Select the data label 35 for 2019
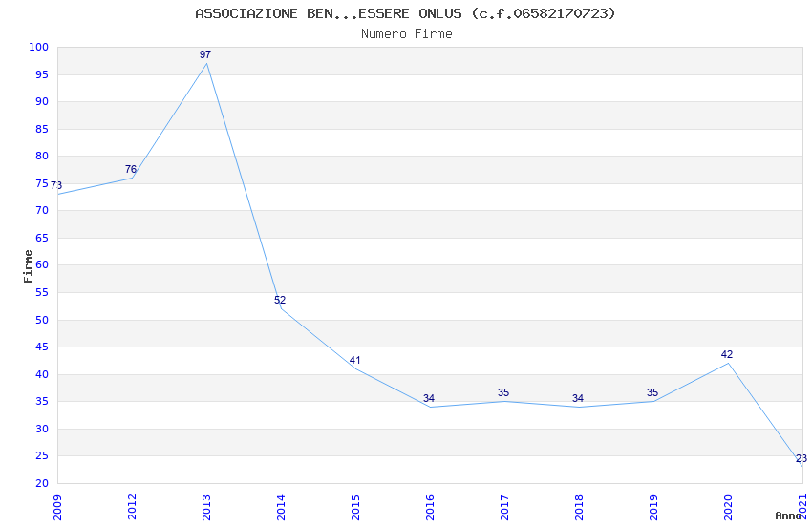 coord(652,392)
